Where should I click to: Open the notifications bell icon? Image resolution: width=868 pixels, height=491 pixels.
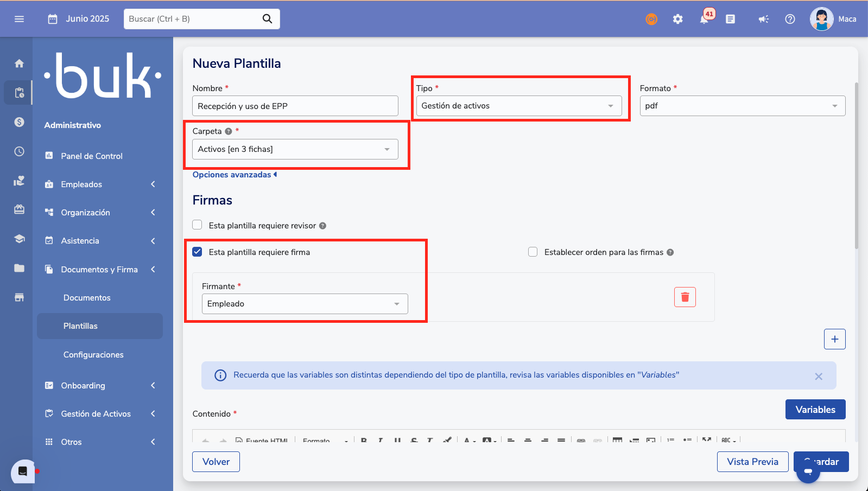coord(704,19)
